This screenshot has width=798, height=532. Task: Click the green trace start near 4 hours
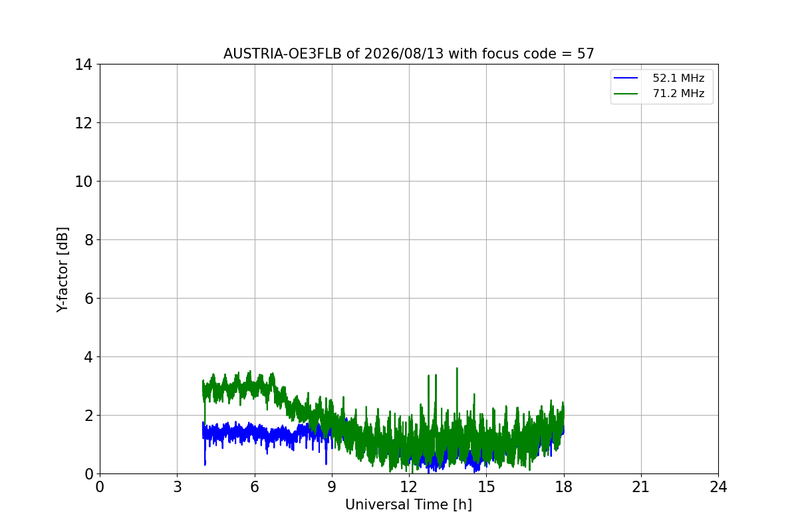(x=203, y=384)
